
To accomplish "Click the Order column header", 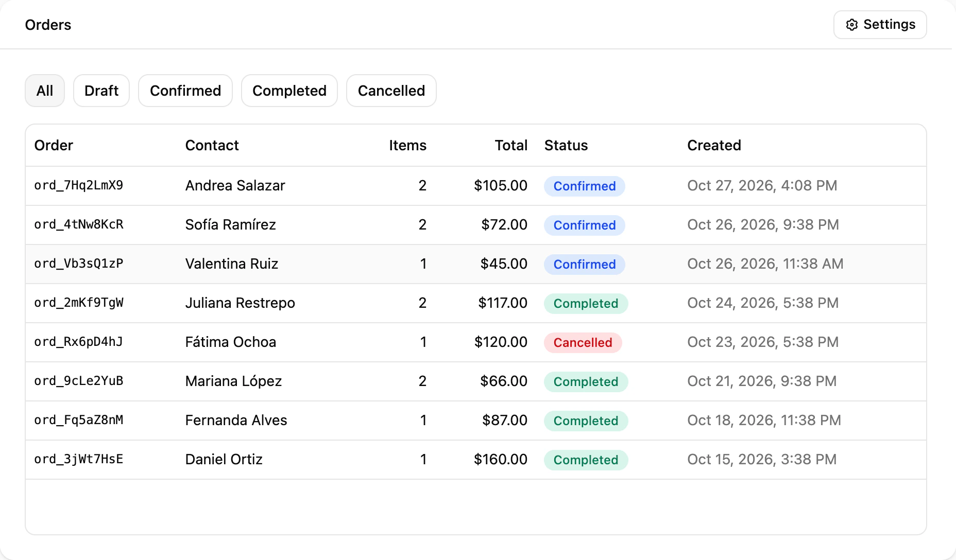I will [54, 145].
